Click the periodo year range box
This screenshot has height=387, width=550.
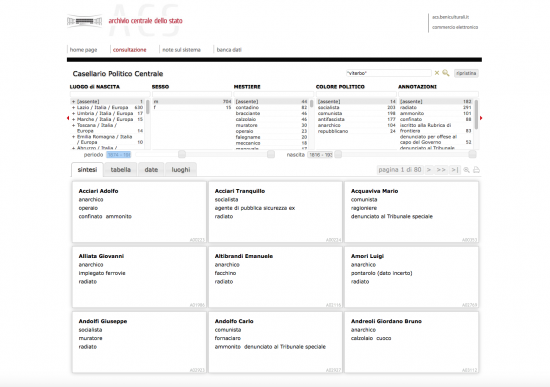tap(119, 155)
